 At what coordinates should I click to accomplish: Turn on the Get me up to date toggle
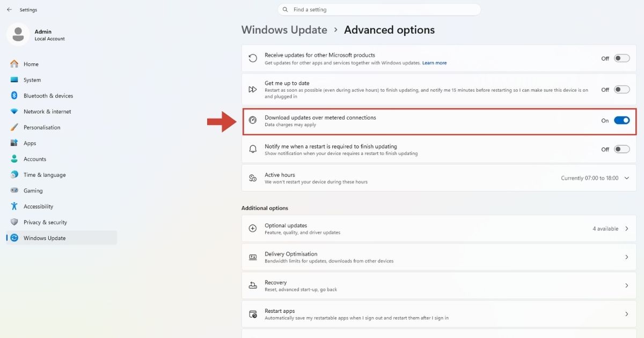[621, 90]
